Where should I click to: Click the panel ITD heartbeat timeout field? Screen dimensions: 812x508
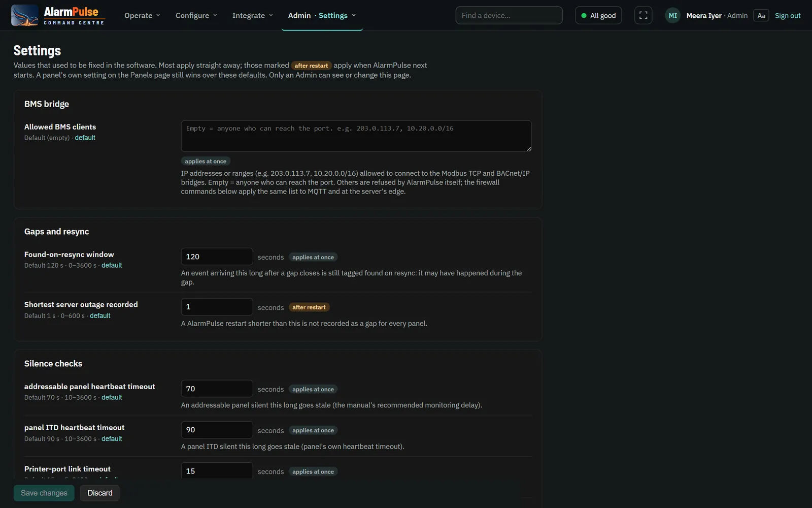(x=217, y=430)
